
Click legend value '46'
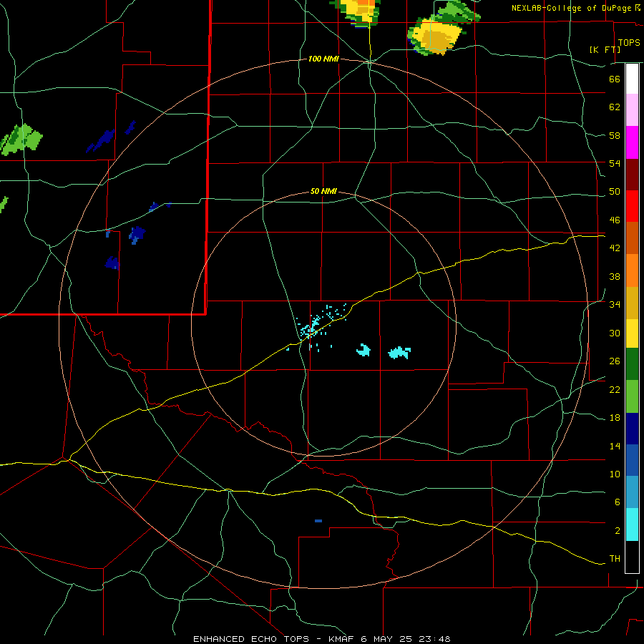pyautogui.click(x=615, y=220)
